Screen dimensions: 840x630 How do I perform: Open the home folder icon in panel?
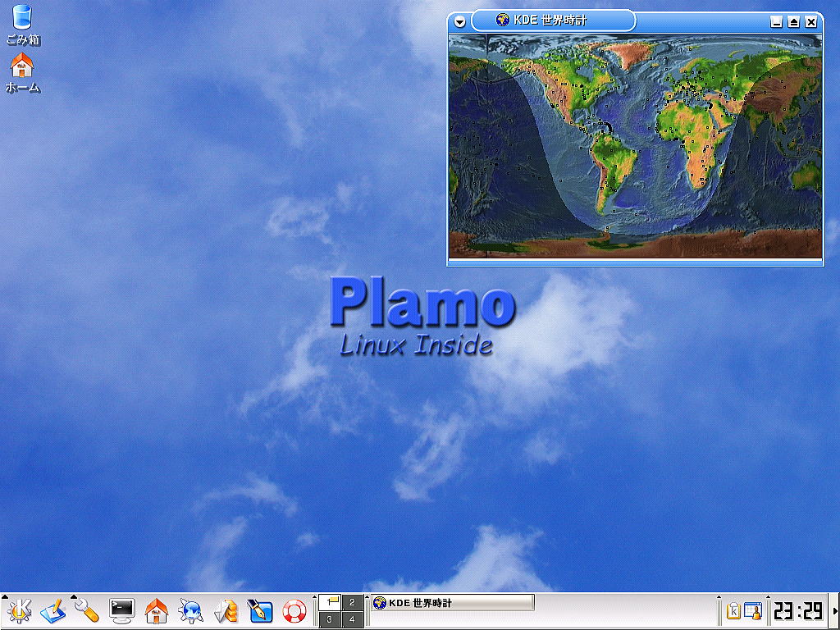(156, 610)
